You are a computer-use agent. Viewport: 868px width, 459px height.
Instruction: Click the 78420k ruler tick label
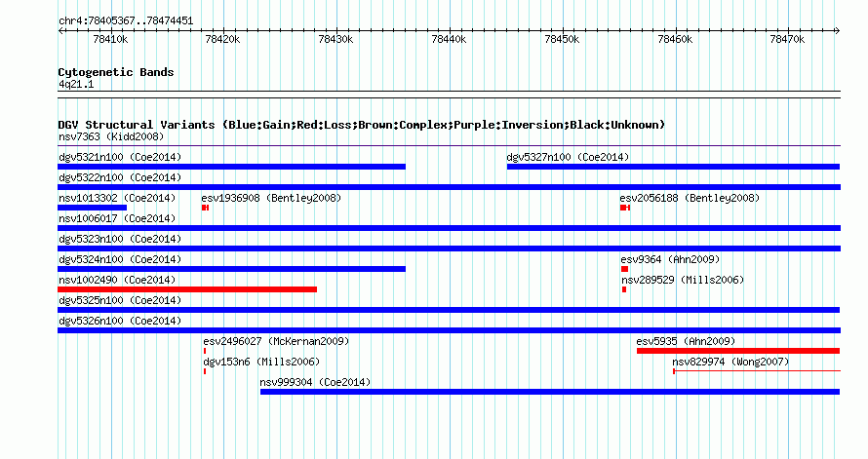click(222, 39)
